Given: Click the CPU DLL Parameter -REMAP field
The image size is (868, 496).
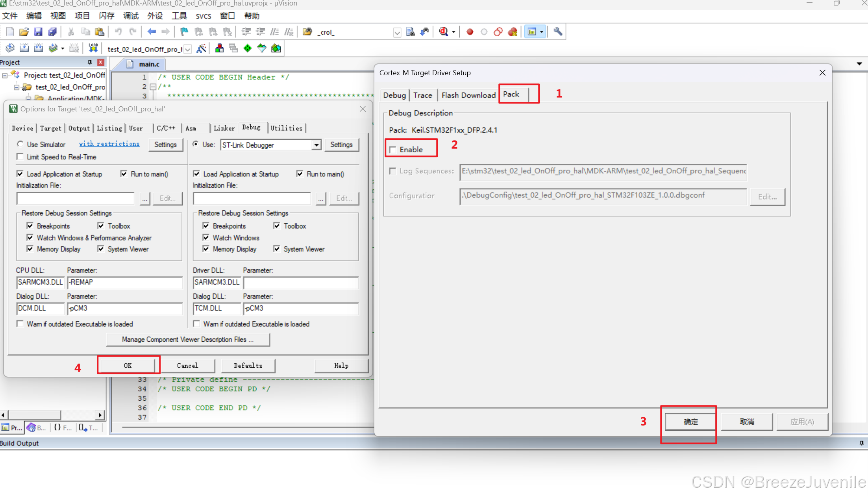Looking at the screenshot, I should coord(124,282).
